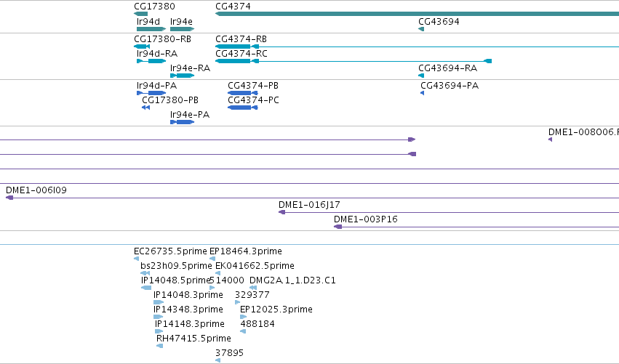
Task: Click the CG43694 gene marker
Action: [x=421, y=29]
